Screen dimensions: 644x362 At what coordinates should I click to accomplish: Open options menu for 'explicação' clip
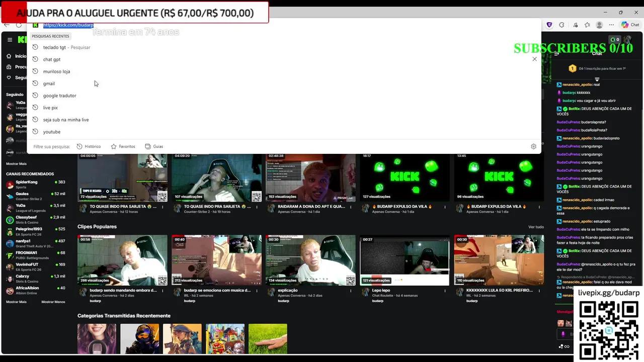click(351, 291)
